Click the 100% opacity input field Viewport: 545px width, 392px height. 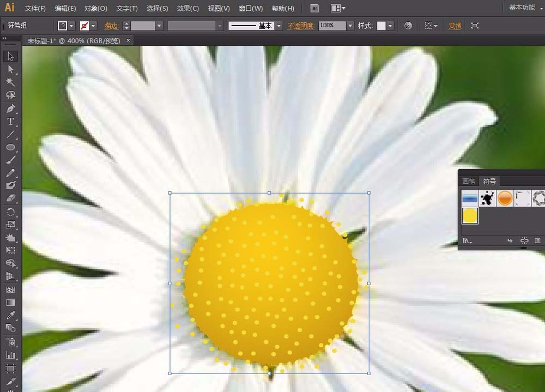tap(332, 26)
